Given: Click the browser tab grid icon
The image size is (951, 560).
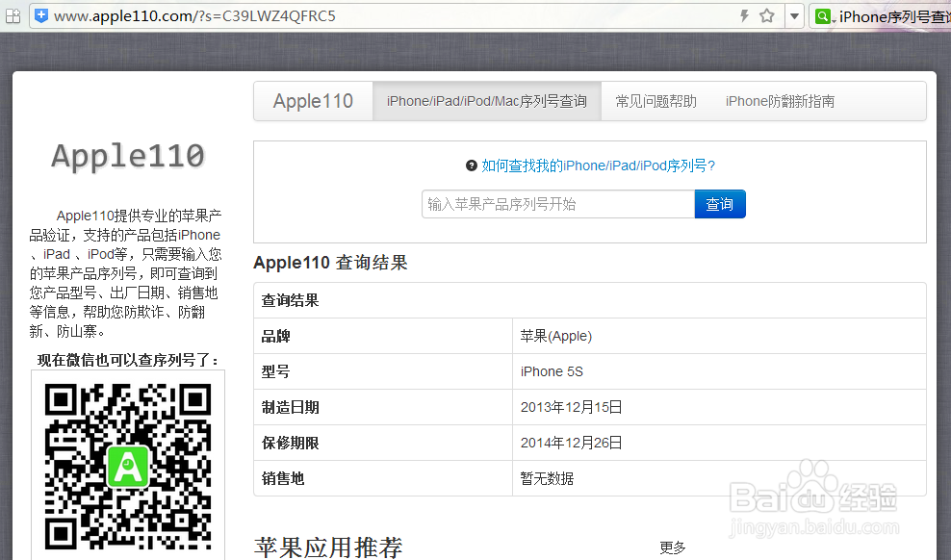Looking at the screenshot, I should tap(13, 16).
